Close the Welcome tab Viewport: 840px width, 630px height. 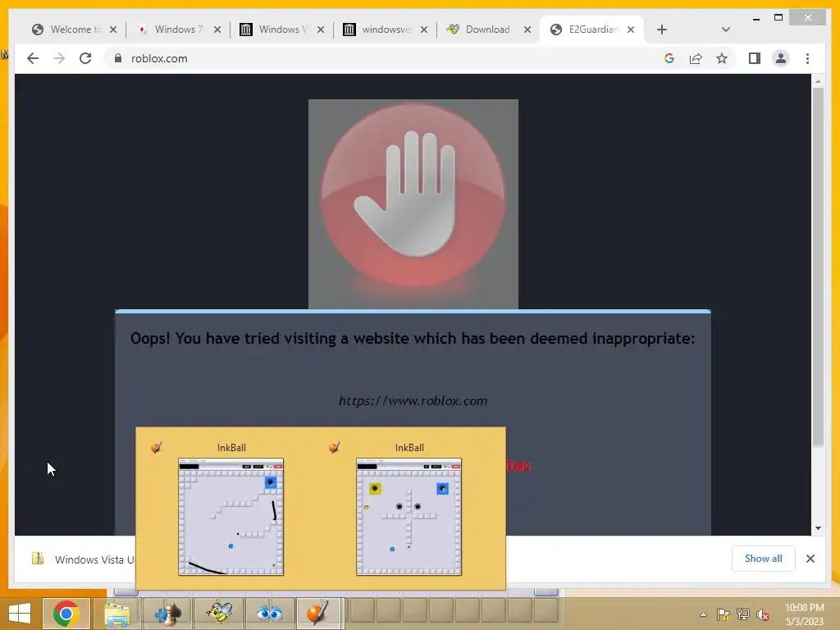pos(113,30)
